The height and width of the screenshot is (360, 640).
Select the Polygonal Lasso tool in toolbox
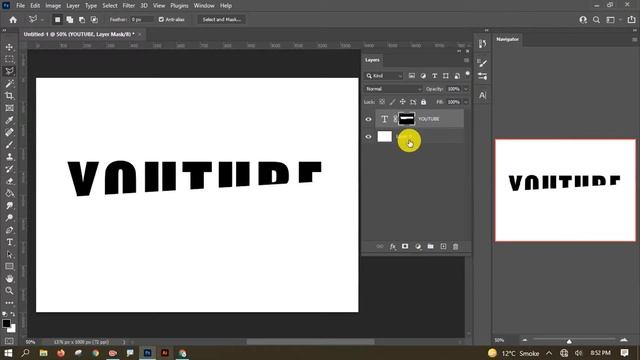pos(9,71)
